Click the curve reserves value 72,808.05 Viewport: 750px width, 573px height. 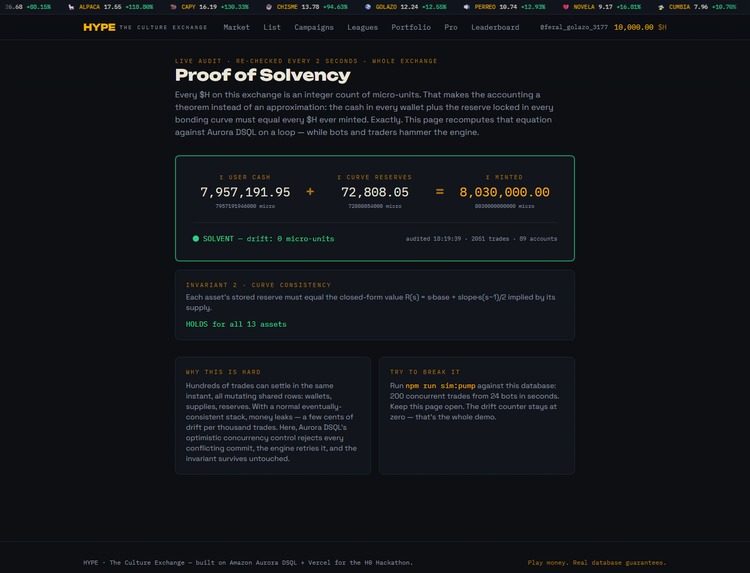coord(375,192)
